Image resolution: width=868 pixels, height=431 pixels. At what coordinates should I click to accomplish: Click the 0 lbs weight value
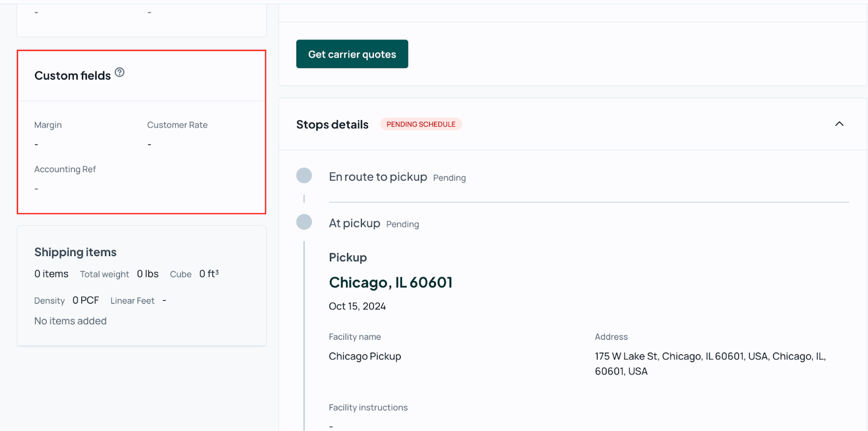(x=148, y=274)
